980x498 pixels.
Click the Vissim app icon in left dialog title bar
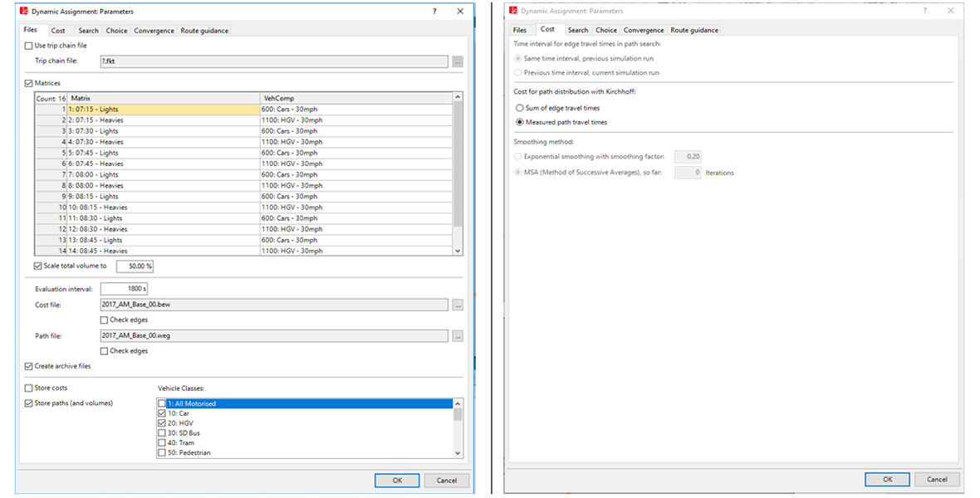click(24, 12)
